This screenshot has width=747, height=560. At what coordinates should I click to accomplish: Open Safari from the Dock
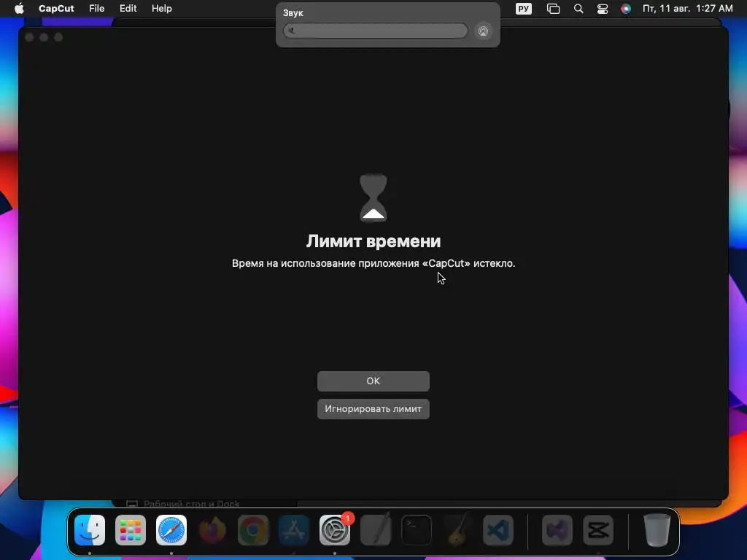(x=171, y=530)
